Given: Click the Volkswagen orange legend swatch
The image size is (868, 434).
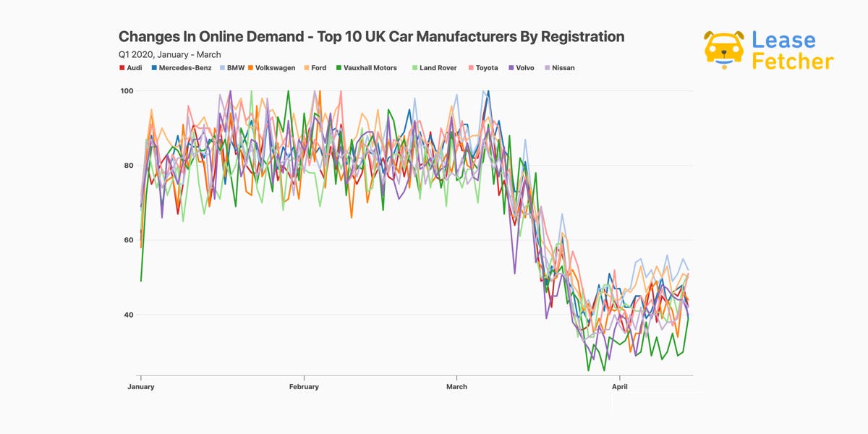Looking at the screenshot, I should 250,68.
